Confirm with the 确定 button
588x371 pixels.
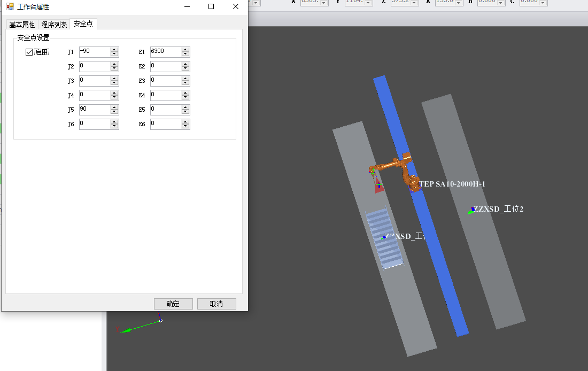pyautogui.click(x=173, y=304)
